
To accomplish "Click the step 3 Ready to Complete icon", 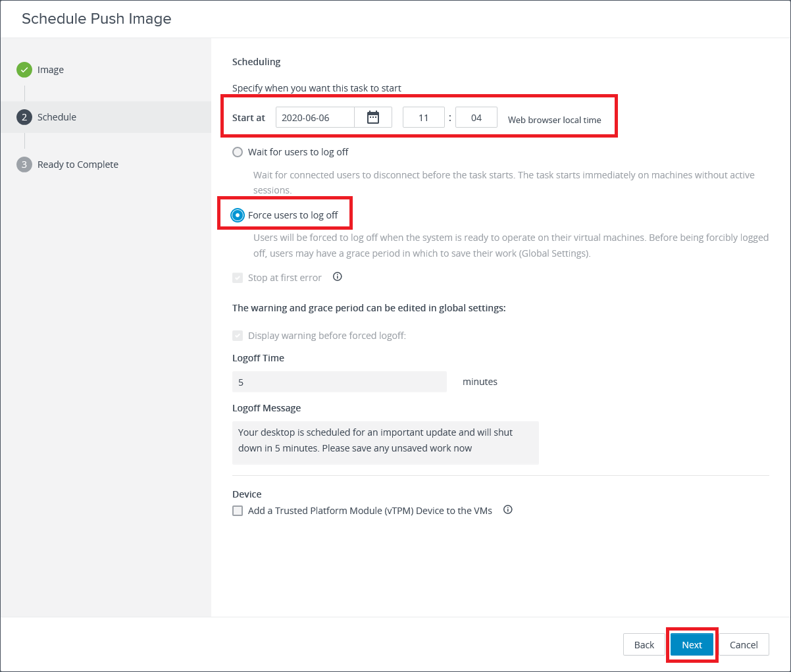I will pyautogui.click(x=24, y=165).
